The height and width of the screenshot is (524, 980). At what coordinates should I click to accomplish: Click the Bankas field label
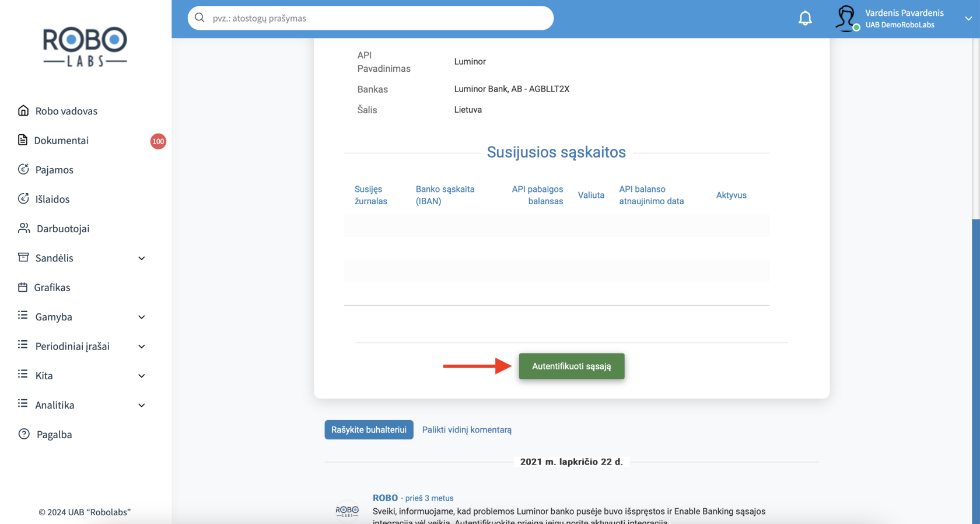point(373,89)
